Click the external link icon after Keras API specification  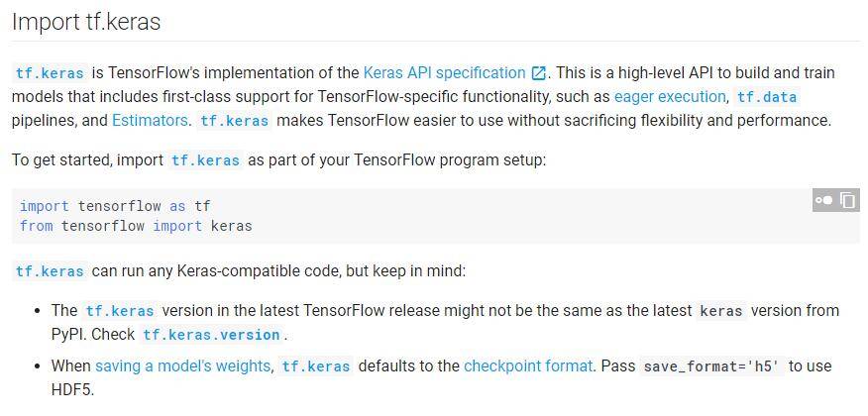point(538,73)
